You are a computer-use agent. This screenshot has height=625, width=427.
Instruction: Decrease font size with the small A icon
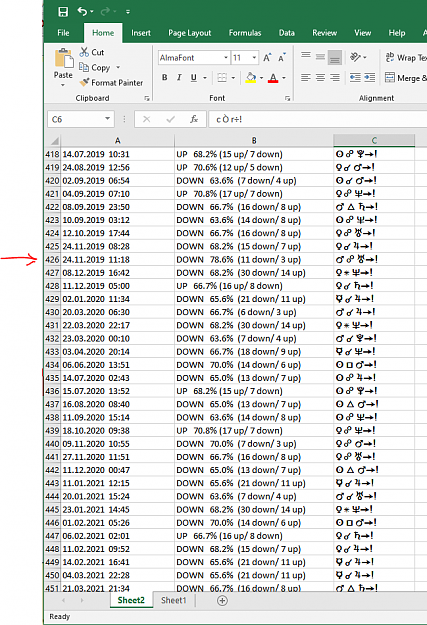[x=282, y=58]
